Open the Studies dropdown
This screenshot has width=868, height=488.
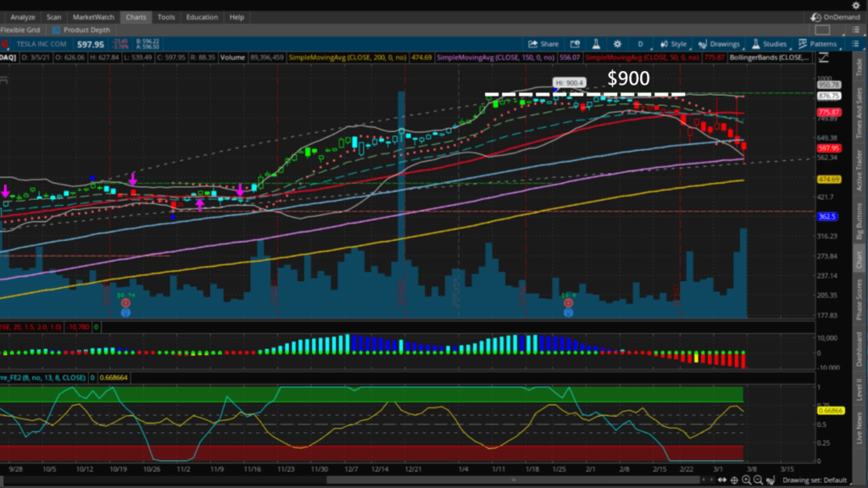770,44
